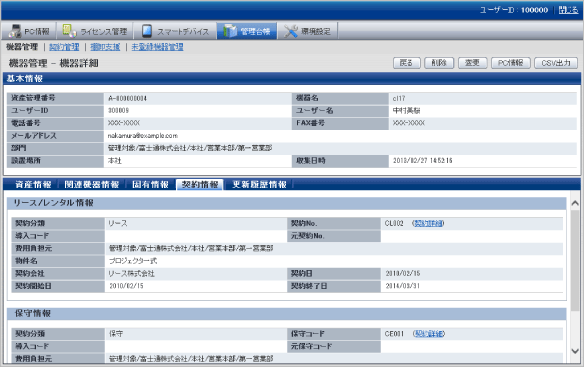Open the 契約管理 submenu link
584x367 pixels.
pyautogui.click(x=64, y=47)
